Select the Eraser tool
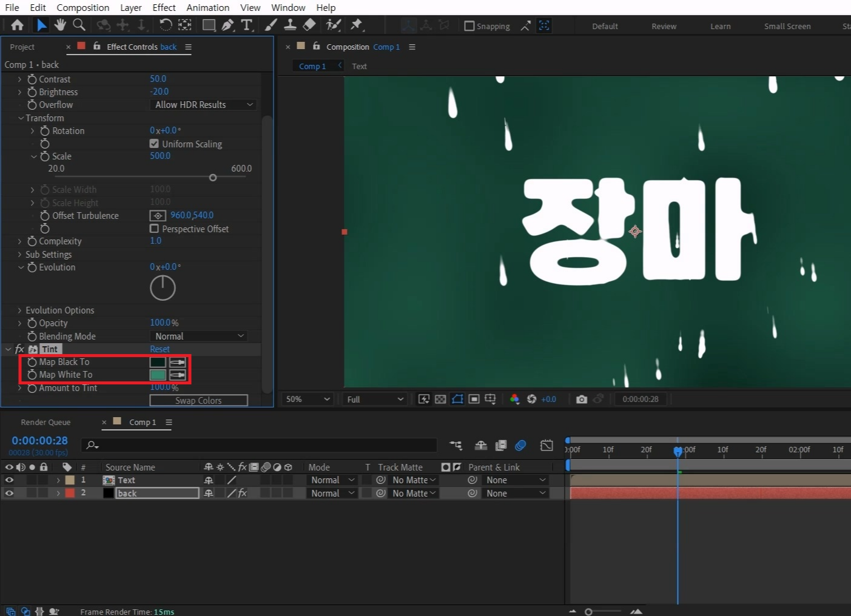This screenshot has height=616, width=851. pyautogui.click(x=309, y=25)
